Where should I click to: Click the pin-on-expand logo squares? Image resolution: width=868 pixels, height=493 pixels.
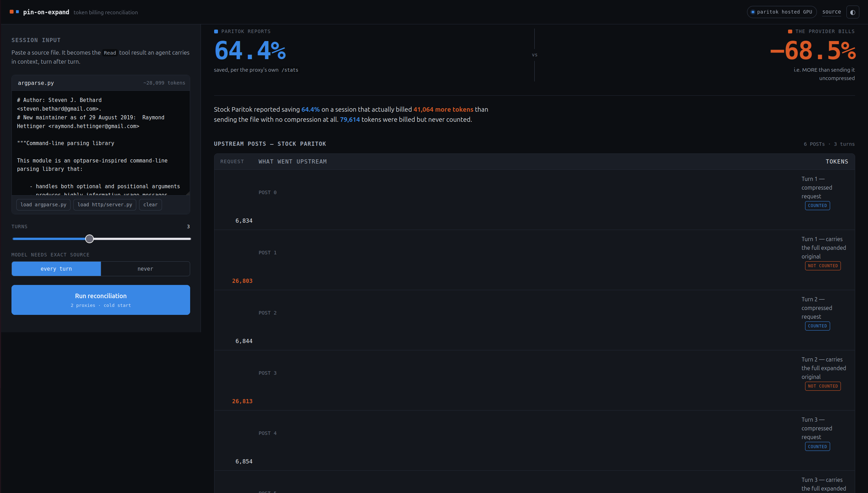[x=14, y=12]
